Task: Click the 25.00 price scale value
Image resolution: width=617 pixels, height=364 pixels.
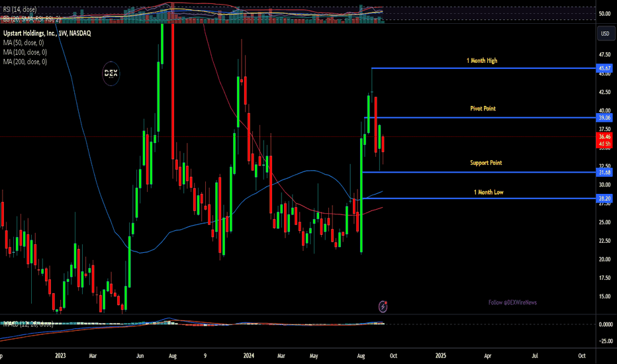Action: click(x=604, y=222)
